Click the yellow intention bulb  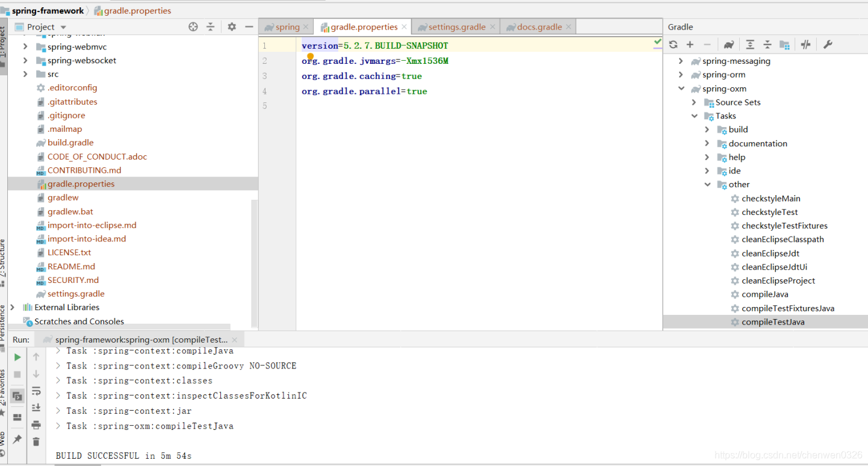pos(311,56)
